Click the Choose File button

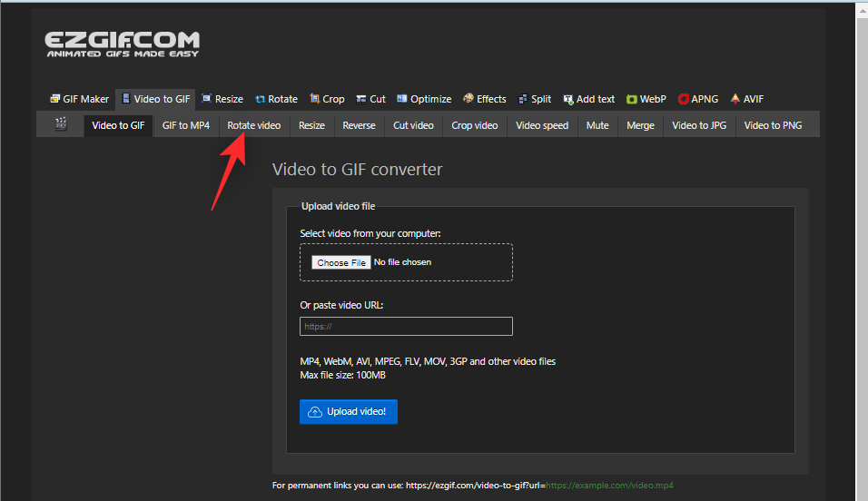click(341, 262)
